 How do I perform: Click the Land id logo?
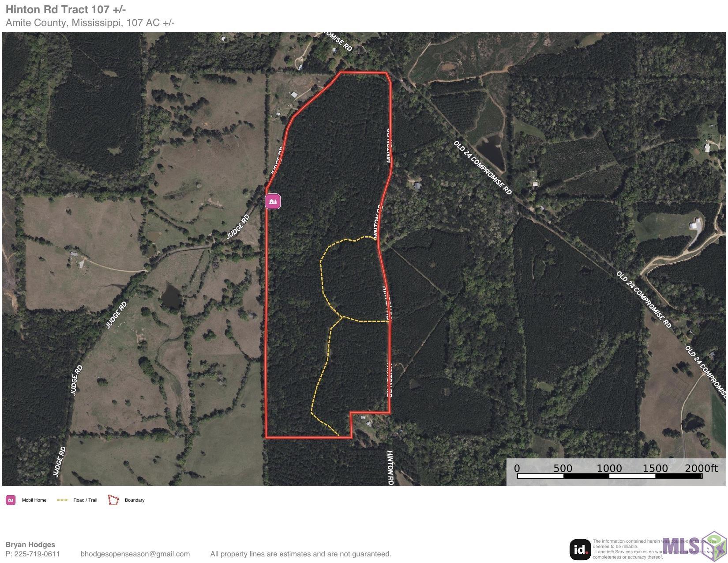tap(580, 549)
